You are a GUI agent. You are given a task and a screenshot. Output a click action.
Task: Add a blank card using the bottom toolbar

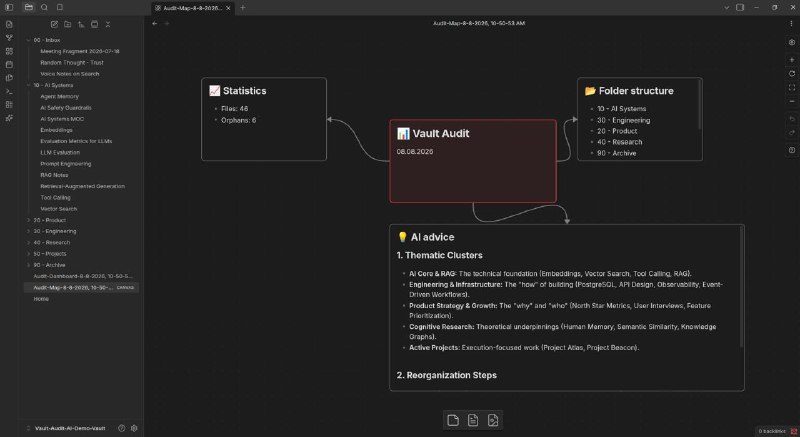point(453,420)
